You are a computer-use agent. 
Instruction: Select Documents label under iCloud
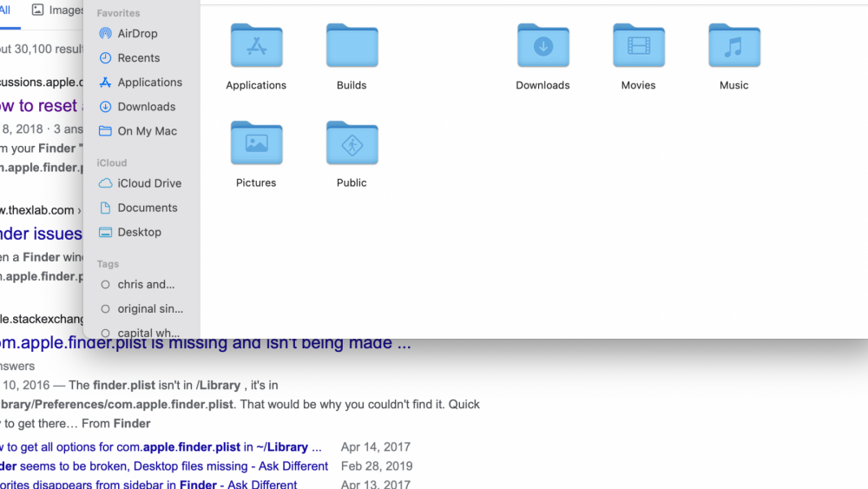click(148, 208)
